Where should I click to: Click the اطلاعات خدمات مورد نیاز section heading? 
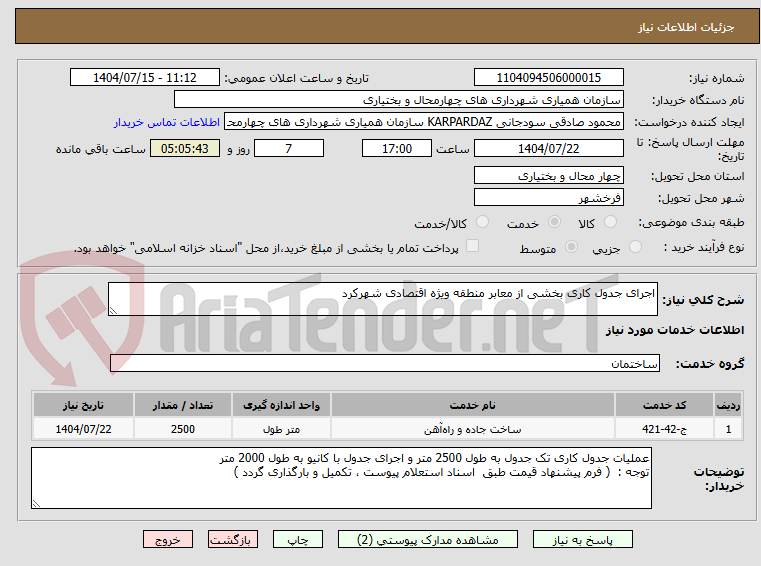point(675,330)
